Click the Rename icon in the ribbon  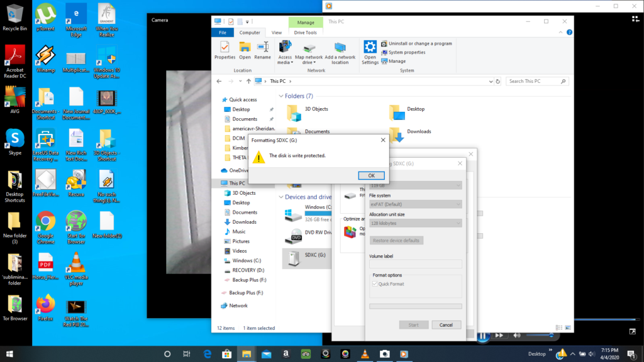tap(262, 50)
